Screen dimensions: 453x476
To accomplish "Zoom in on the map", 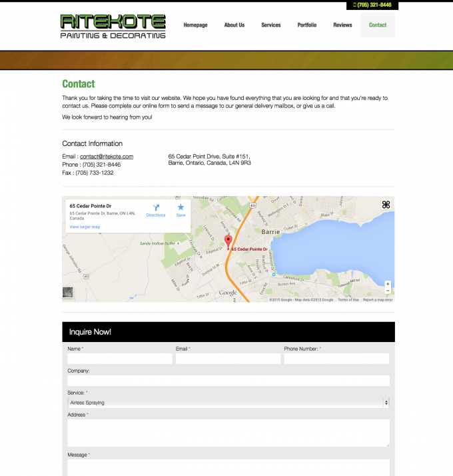I will point(388,284).
